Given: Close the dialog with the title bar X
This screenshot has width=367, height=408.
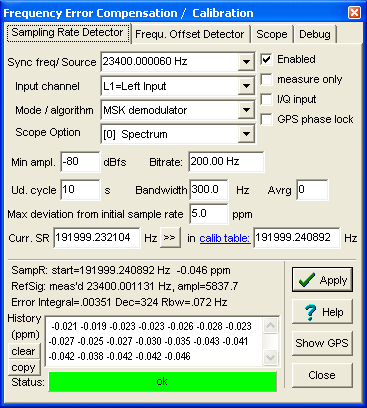Looking at the screenshot, I should pyautogui.click(x=354, y=13).
